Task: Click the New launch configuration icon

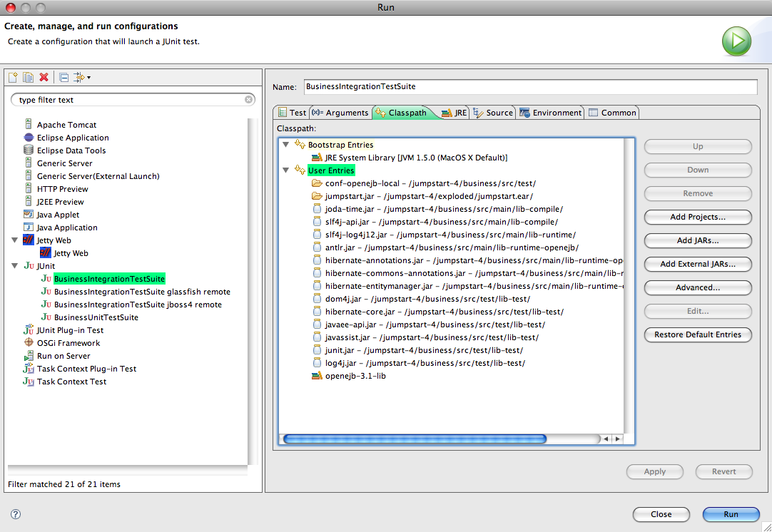Action: (14, 77)
